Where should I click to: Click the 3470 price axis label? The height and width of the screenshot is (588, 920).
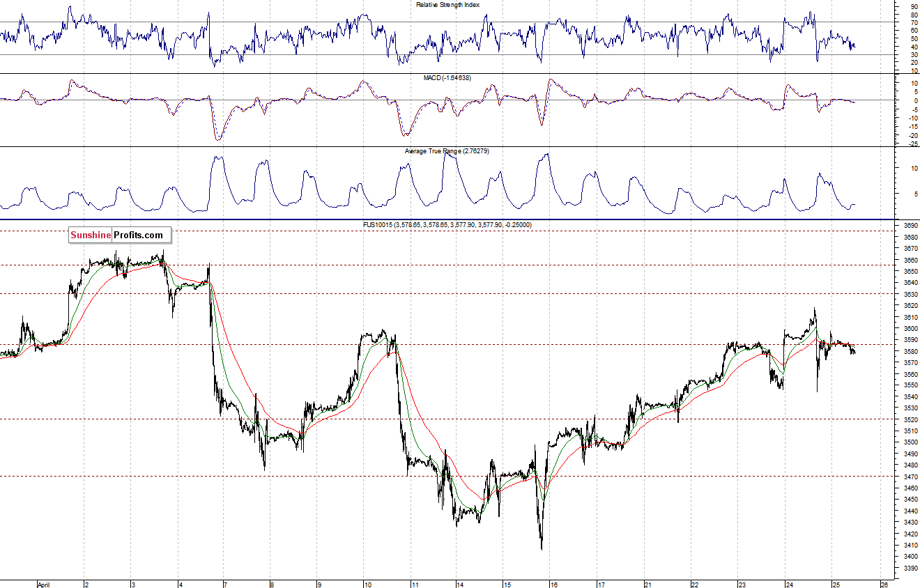(910, 477)
